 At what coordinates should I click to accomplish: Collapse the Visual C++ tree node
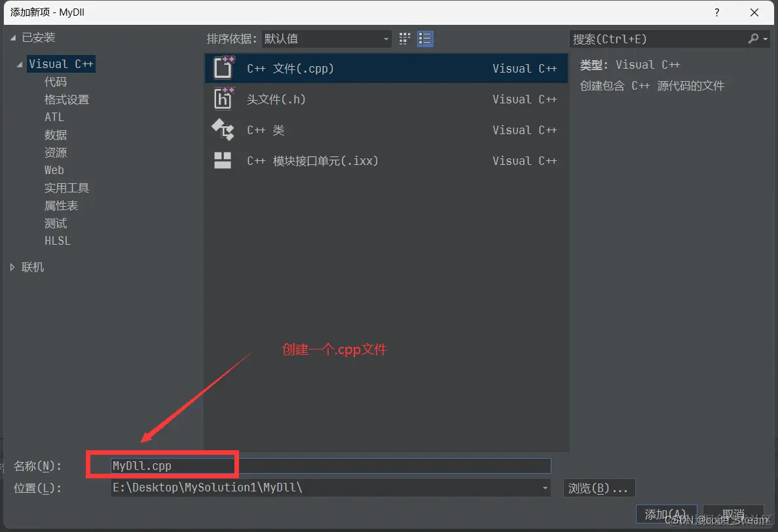click(x=20, y=64)
